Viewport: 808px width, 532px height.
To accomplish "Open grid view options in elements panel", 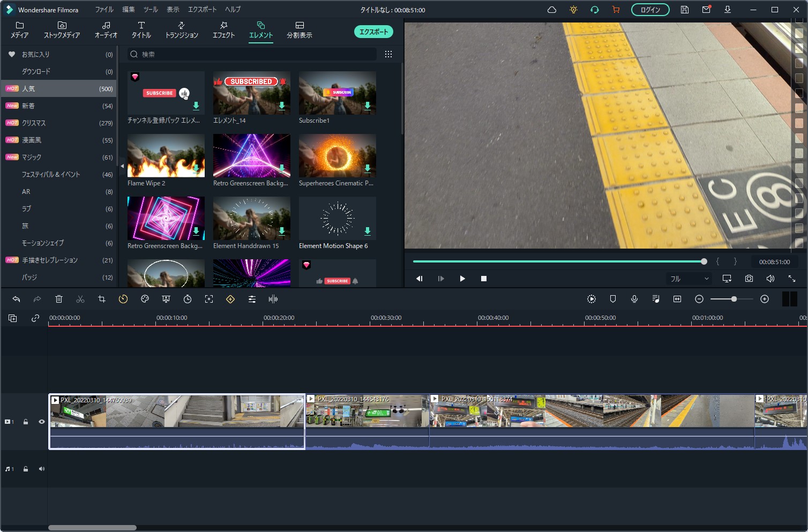I will point(388,54).
